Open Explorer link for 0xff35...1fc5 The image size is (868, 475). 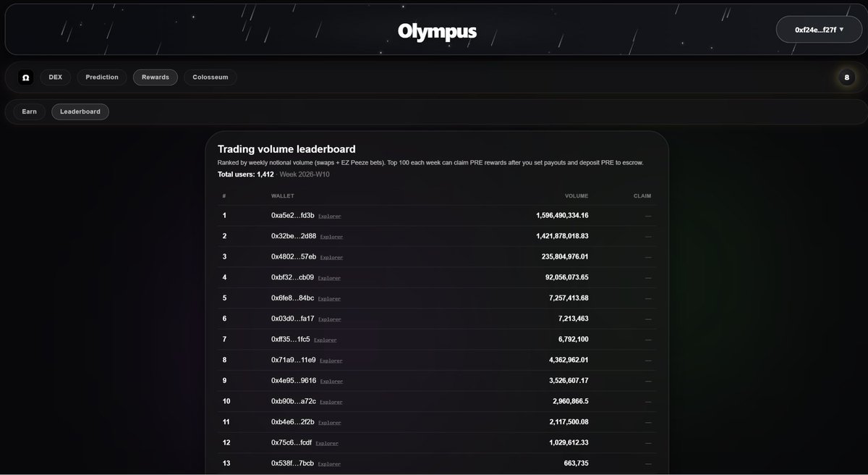pos(325,340)
